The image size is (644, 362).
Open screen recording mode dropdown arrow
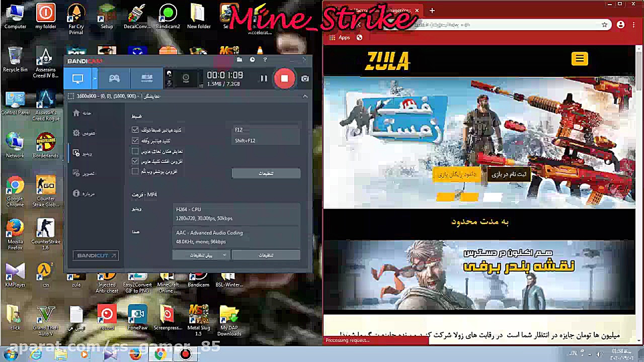94,78
